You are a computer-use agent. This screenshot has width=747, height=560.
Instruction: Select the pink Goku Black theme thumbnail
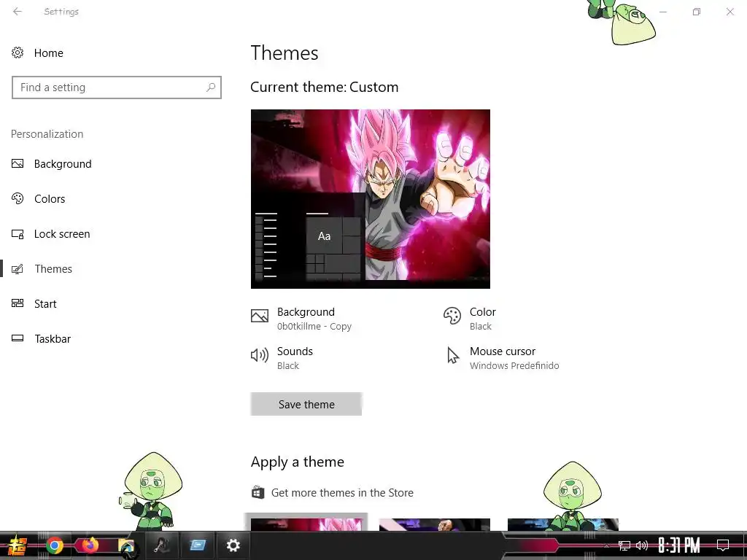tap(306, 524)
